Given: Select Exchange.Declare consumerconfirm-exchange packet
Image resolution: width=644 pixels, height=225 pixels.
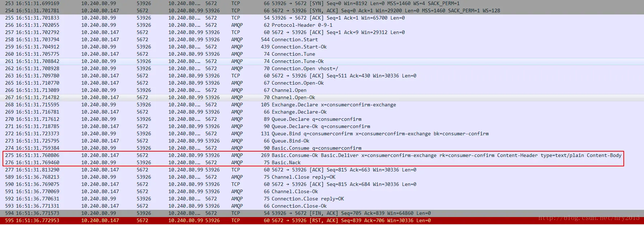Looking at the screenshot, I should click(322, 105).
